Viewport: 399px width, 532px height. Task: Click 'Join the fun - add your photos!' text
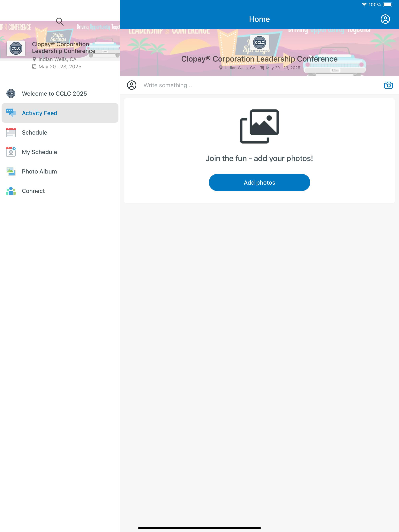tap(260, 159)
